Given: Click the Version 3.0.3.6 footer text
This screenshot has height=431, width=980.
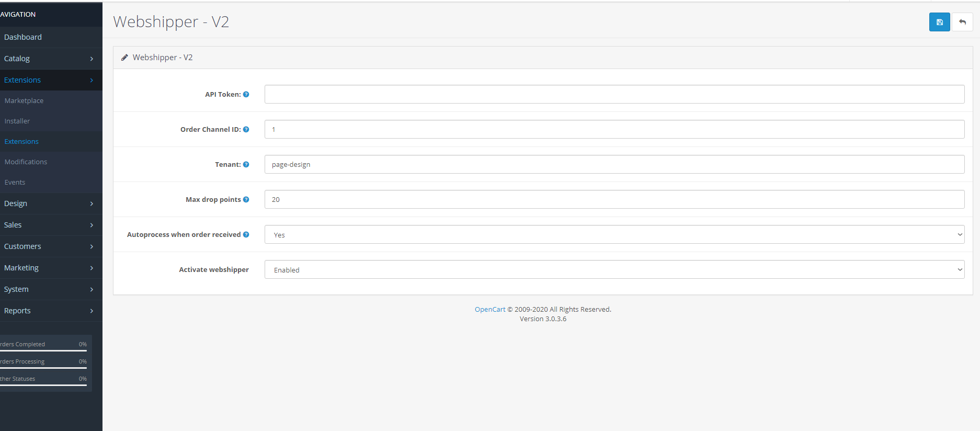Looking at the screenshot, I should 543,319.
